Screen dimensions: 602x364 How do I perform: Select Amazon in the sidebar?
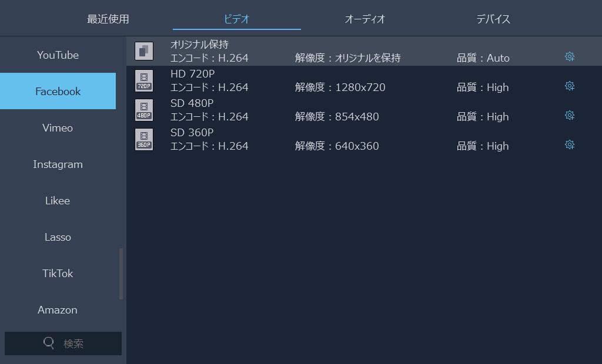(x=58, y=310)
